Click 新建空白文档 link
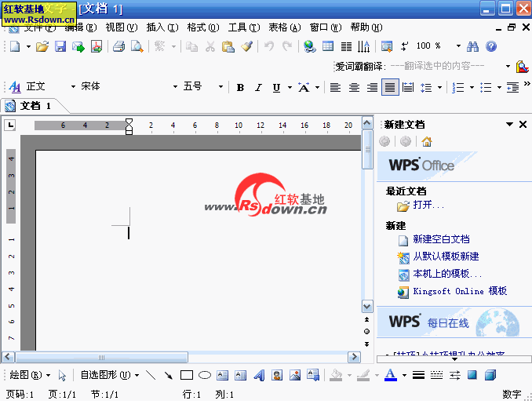 coord(441,239)
